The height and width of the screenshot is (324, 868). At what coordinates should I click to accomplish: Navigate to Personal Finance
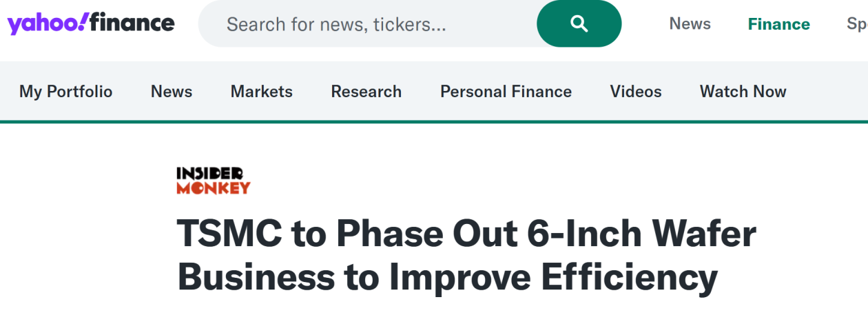[x=506, y=92]
